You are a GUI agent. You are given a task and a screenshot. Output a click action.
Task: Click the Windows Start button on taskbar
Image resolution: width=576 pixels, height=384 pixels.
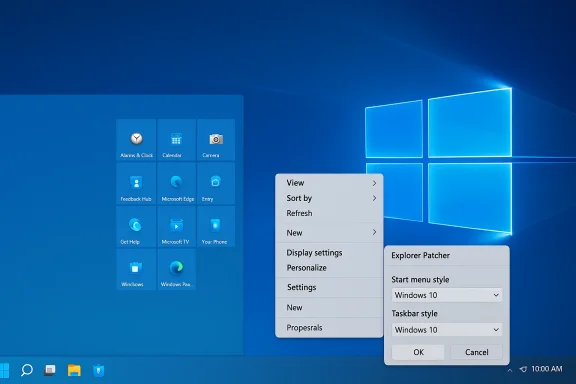[x=4, y=370]
